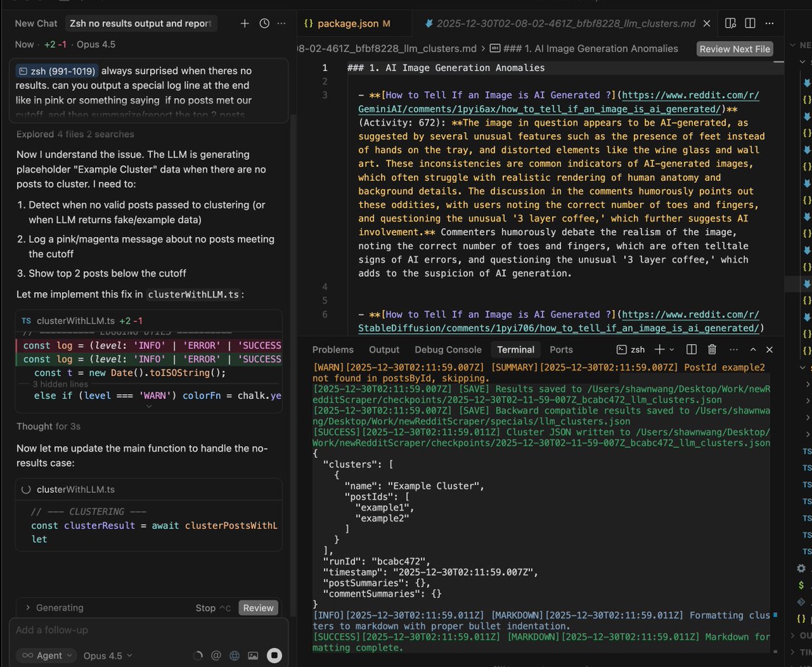Click the Review button in chat
Screen dimensions: 812x667
click(x=258, y=607)
